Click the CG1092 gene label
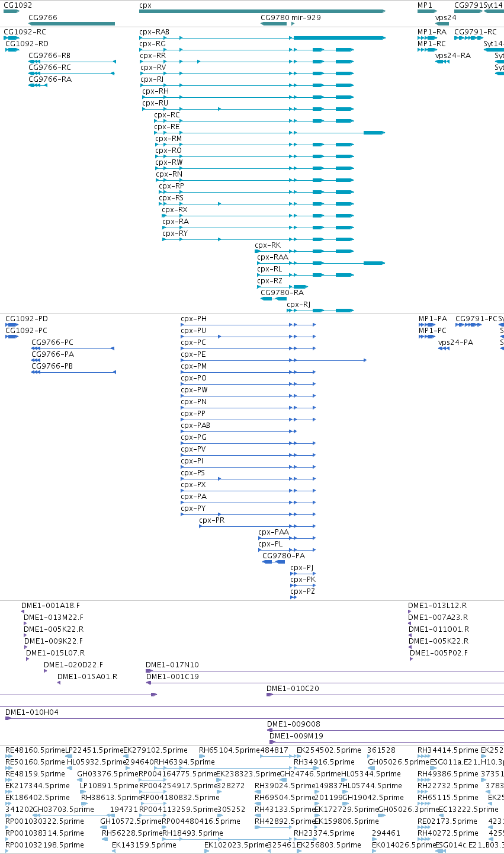The height and width of the screenshot is (854, 504). [x=18, y=5]
